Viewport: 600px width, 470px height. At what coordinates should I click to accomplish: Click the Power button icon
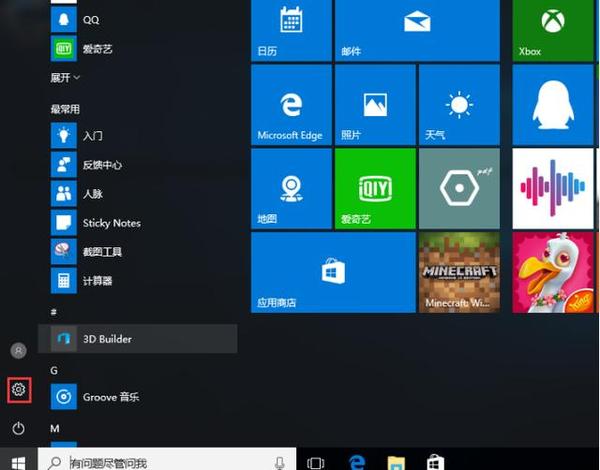tap(18, 428)
